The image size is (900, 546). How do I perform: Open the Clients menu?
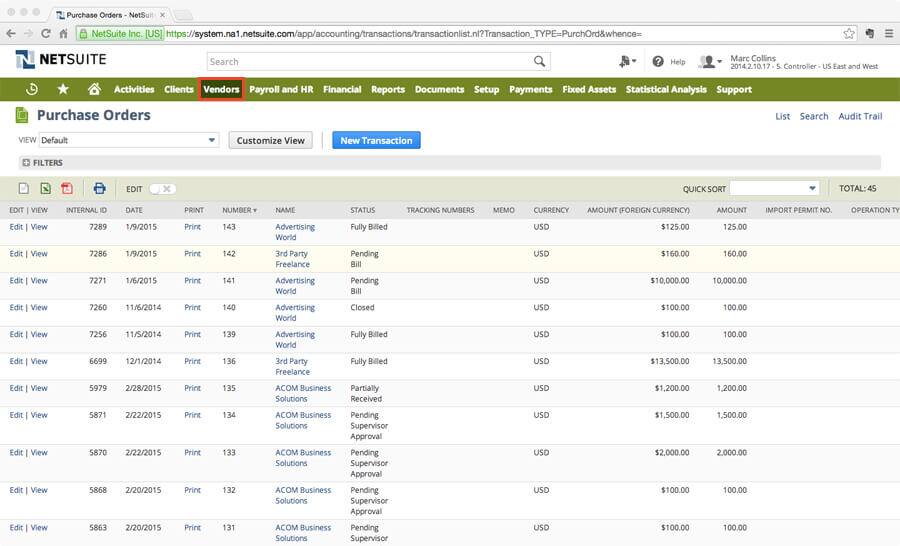(x=179, y=90)
